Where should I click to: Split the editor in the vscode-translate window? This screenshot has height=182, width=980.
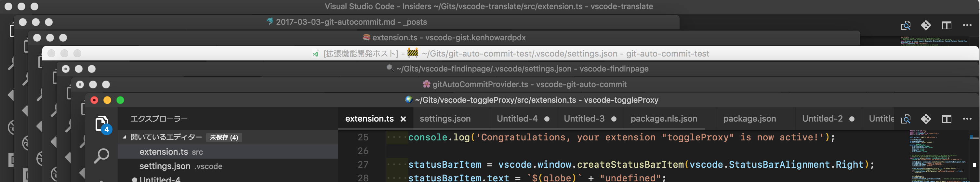(947, 25)
